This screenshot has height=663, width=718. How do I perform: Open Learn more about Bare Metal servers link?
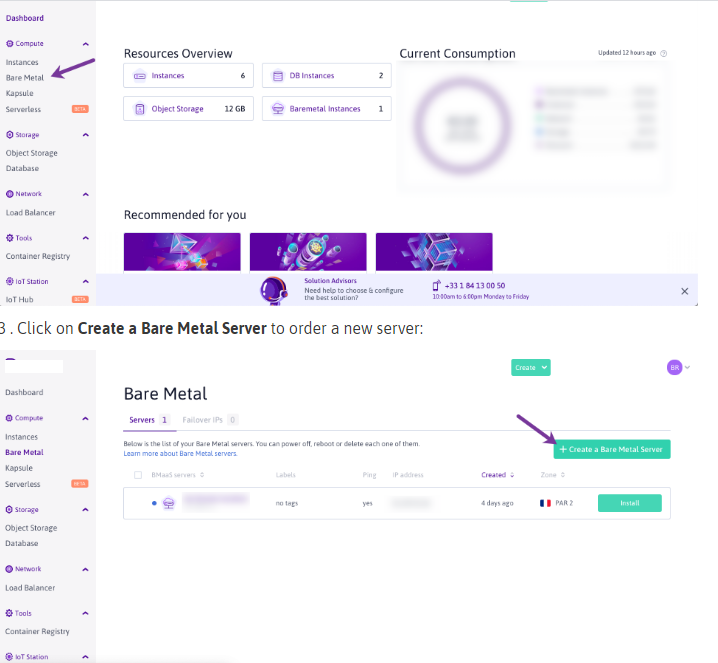[180, 454]
